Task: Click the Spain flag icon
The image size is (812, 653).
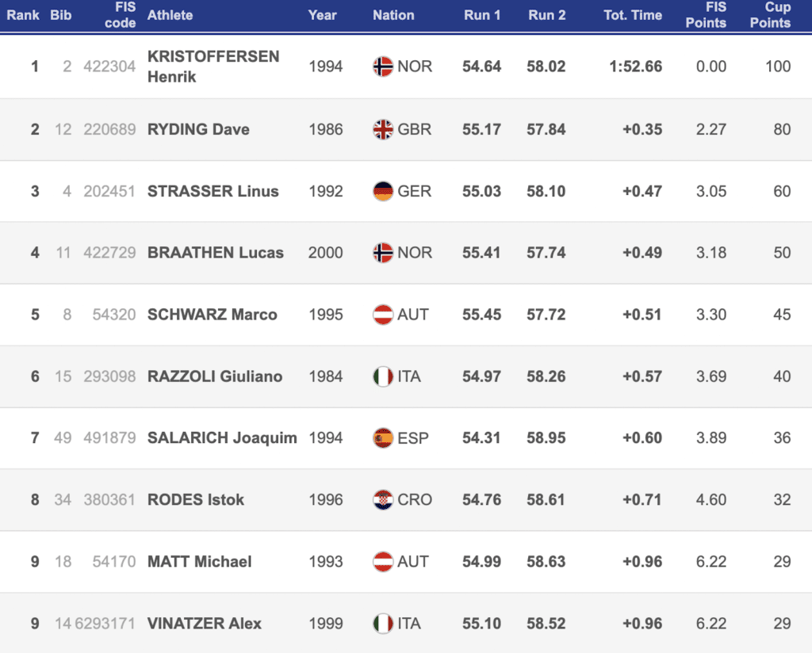Action: point(383,438)
